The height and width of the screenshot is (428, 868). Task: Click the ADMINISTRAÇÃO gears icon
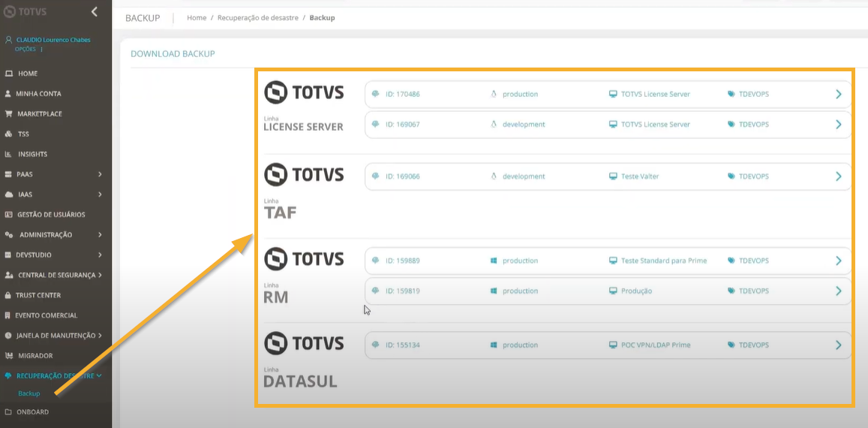pos(8,234)
